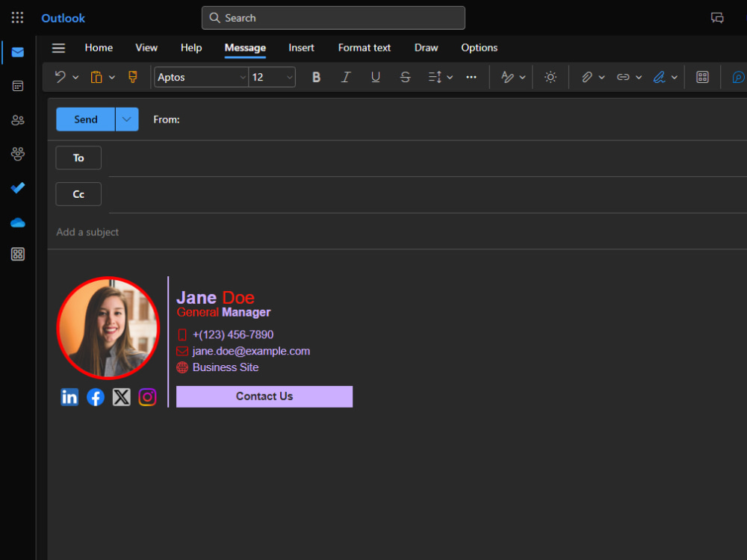This screenshot has width=747, height=560.
Task: Click in the Search box
Action: [x=333, y=18]
